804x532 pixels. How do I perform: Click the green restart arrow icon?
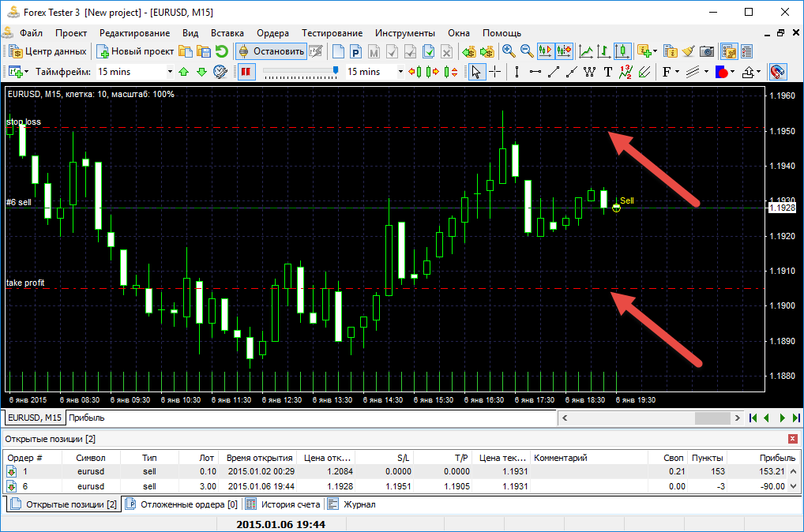[x=222, y=51]
